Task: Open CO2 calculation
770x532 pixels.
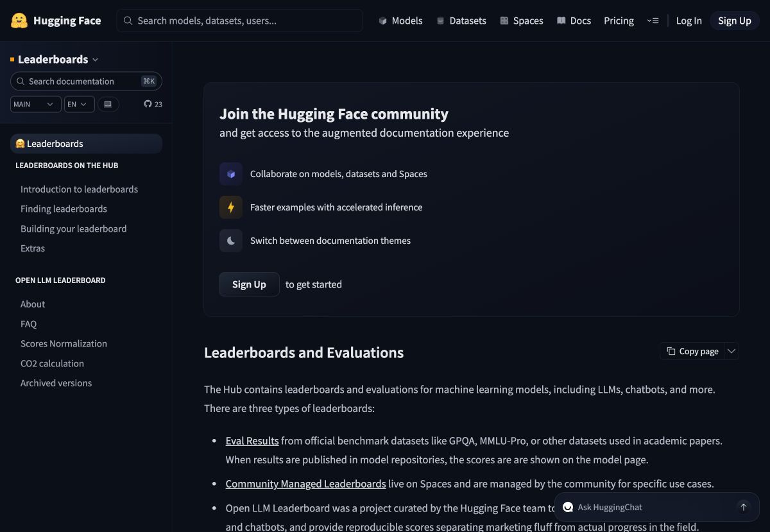Action: pos(52,363)
